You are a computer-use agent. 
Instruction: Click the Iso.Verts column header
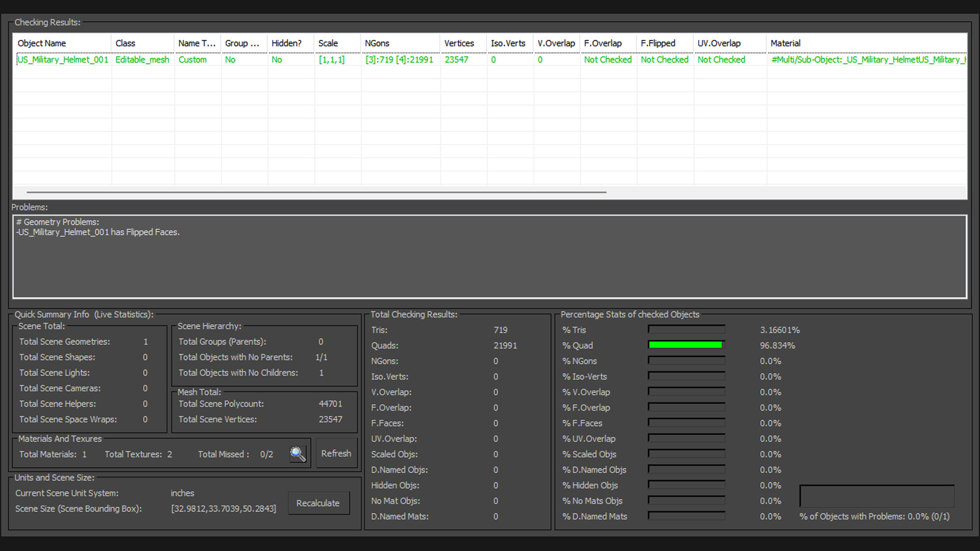coord(509,43)
